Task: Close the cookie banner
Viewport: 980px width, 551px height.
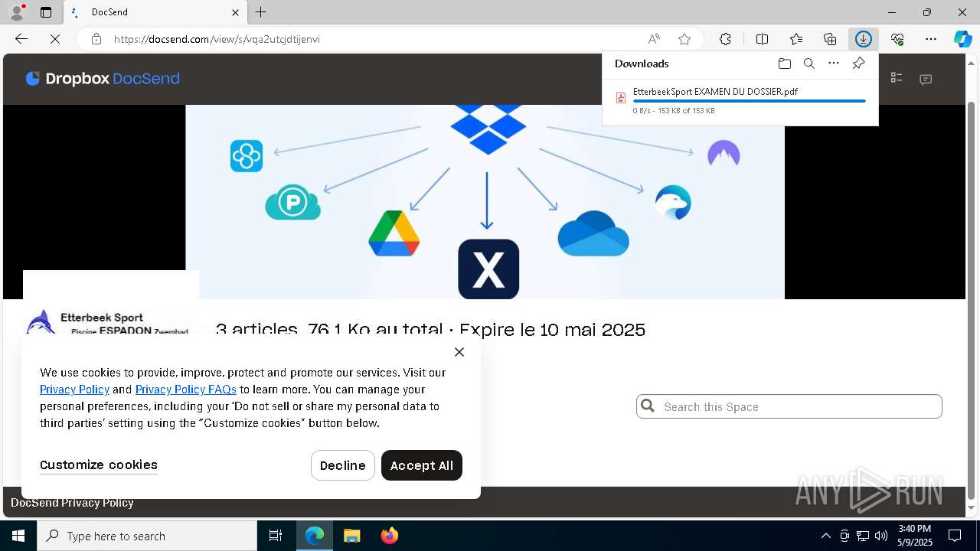Action: pos(459,352)
